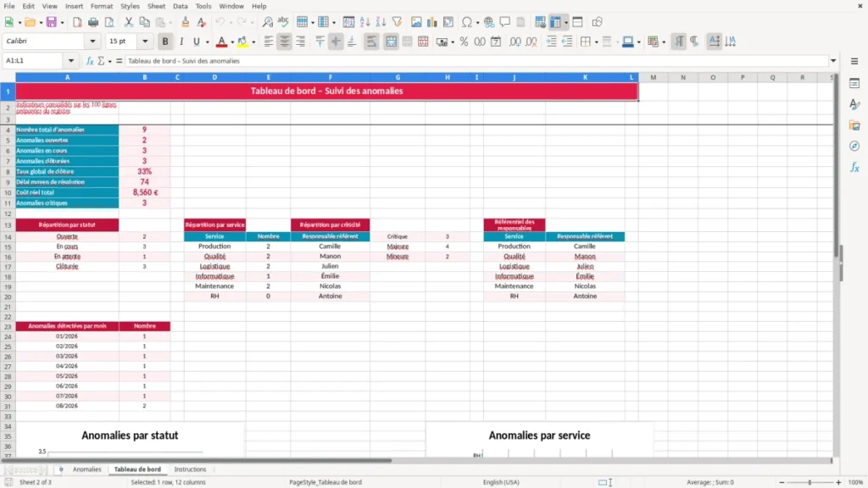
Task: Open sidebar Navigator compass icon
Action: coord(854,146)
